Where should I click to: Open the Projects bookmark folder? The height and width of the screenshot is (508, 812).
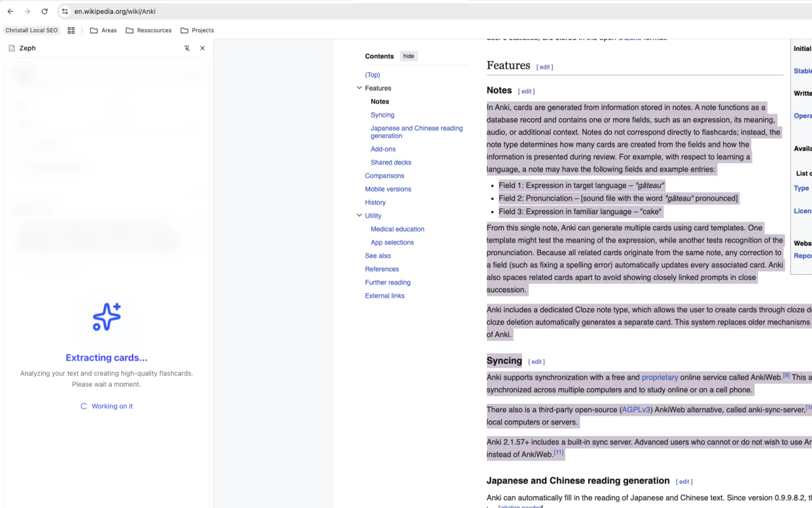[x=197, y=30]
